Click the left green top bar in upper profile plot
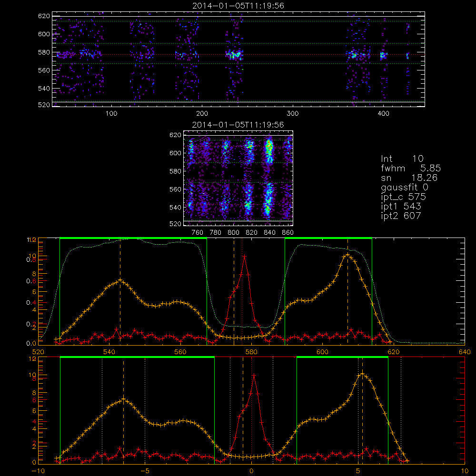 [x=133, y=238]
